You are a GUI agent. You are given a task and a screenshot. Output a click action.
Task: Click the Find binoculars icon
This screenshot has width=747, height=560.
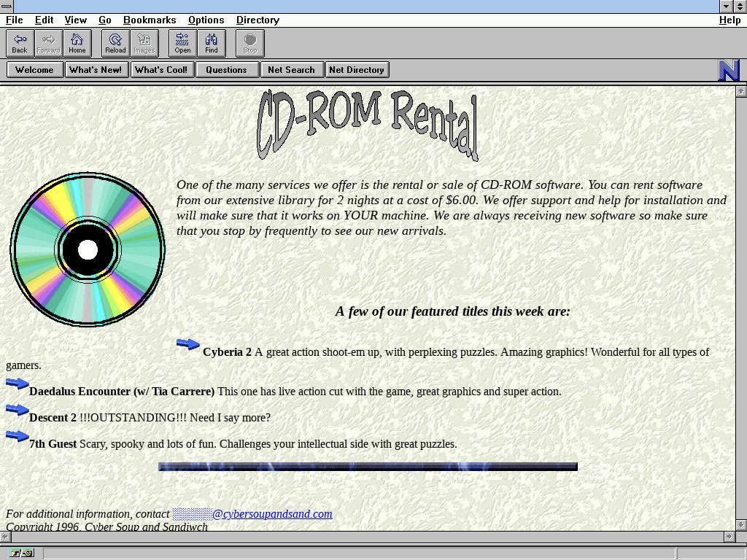(211, 43)
